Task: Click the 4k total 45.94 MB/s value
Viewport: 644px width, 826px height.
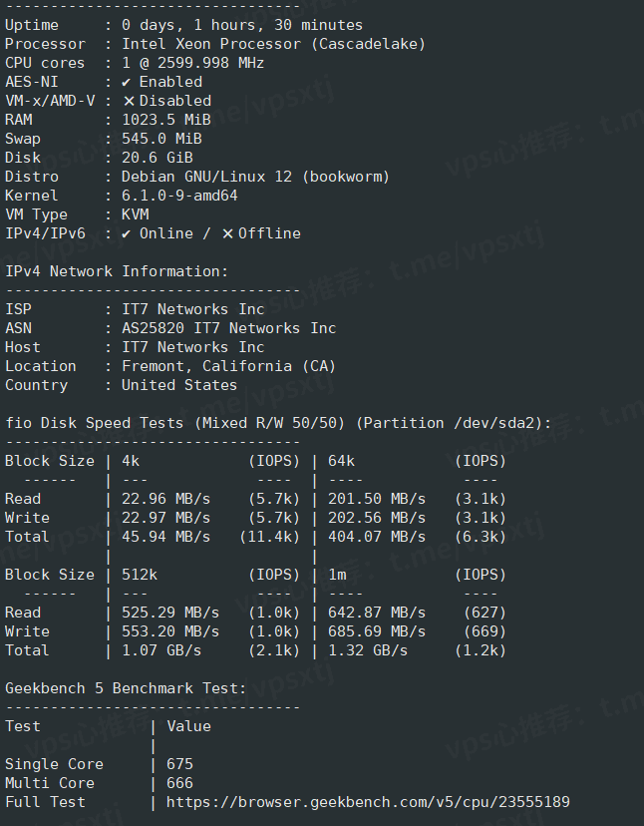Action: tap(165, 537)
